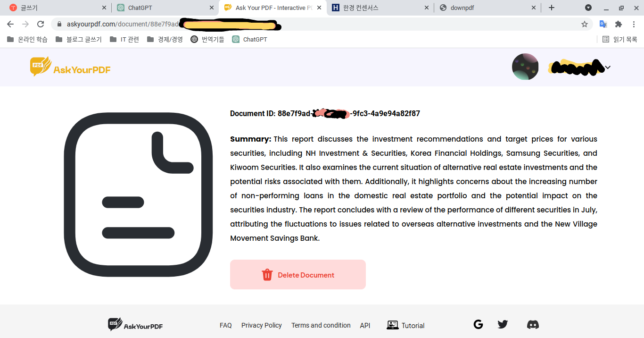Open the Extensions puzzle icon
Image resolution: width=644 pixels, height=338 pixels.
click(x=619, y=24)
